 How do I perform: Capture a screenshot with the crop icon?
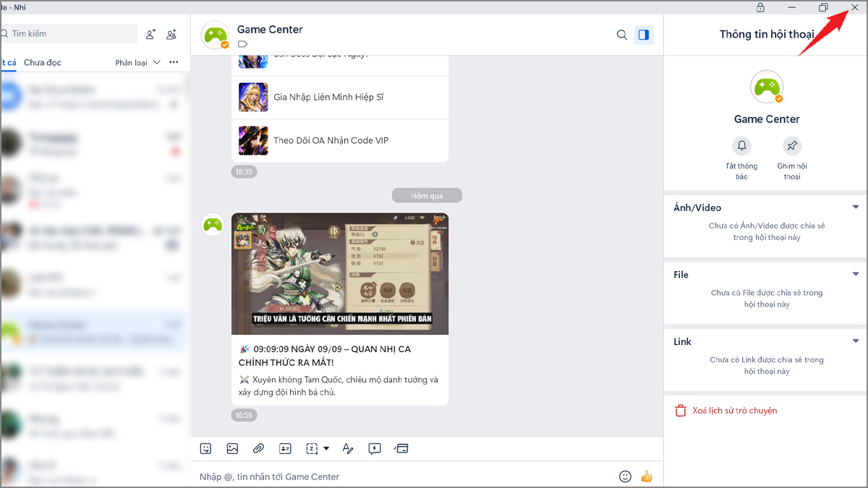(x=312, y=449)
